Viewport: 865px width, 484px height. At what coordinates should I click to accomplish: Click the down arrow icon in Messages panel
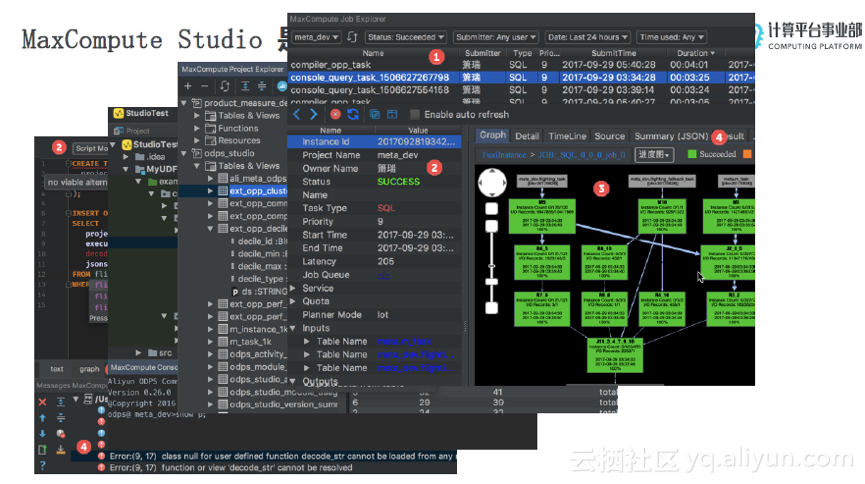(42, 434)
